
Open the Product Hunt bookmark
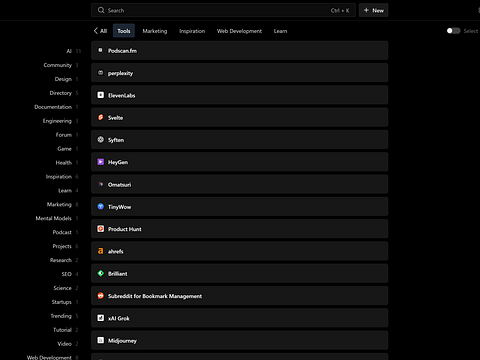point(239,229)
